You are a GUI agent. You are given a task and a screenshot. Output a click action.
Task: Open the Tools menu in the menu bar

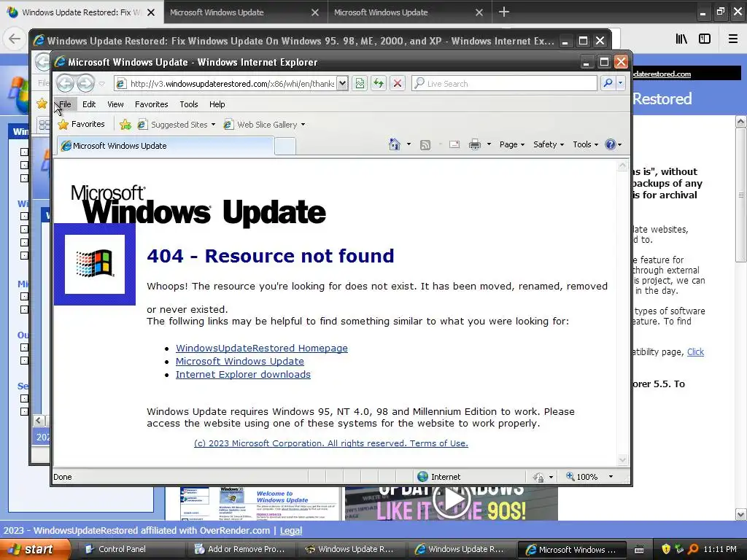pos(189,104)
